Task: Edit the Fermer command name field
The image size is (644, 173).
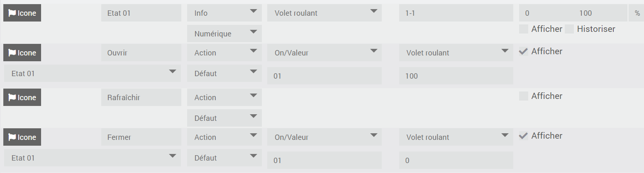Action: tap(141, 137)
